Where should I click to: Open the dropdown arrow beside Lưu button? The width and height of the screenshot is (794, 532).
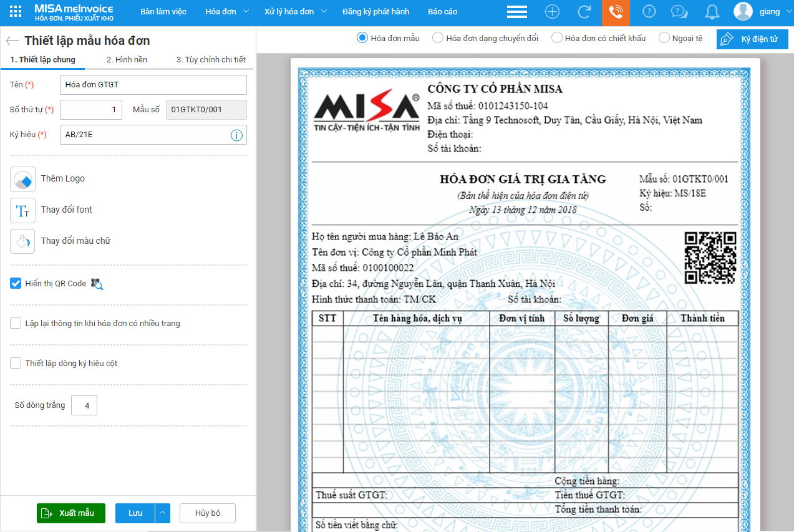pyautogui.click(x=162, y=513)
